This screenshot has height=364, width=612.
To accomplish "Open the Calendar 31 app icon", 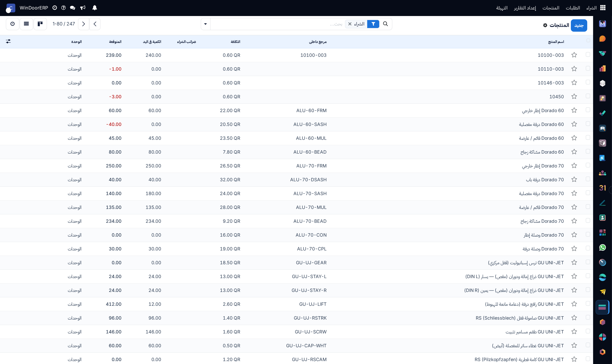I will click(602, 188).
